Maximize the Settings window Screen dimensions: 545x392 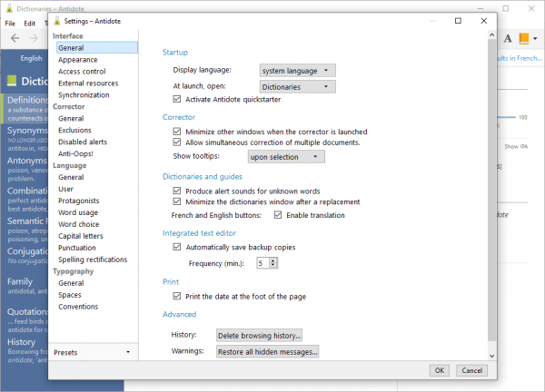tap(458, 21)
